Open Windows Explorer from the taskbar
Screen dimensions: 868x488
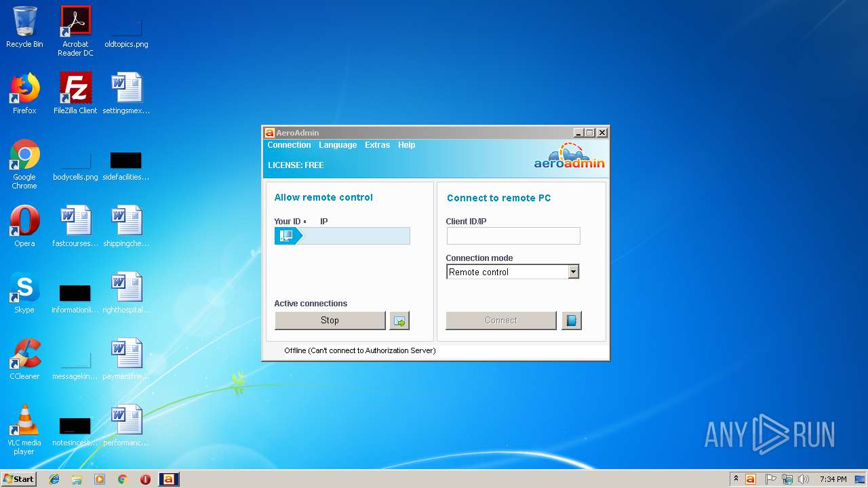click(x=77, y=479)
